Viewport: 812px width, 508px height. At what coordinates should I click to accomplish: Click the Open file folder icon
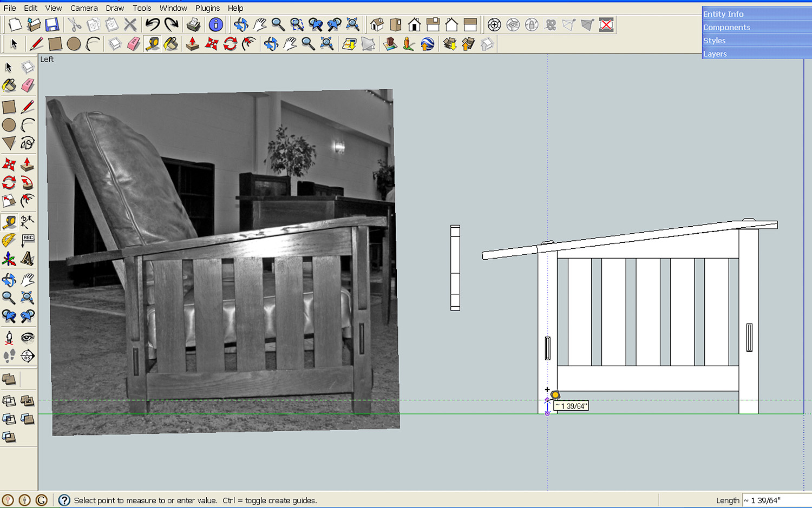34,25
